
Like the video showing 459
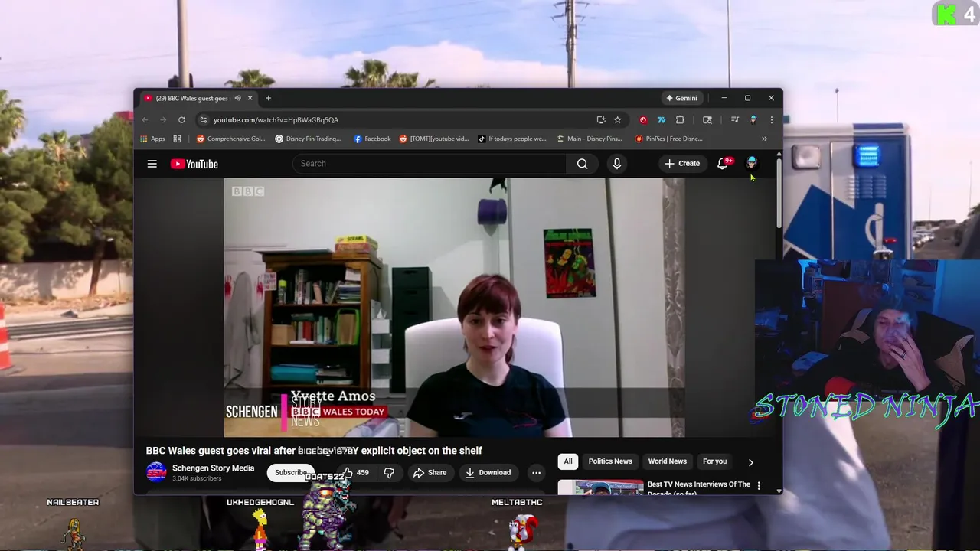tap(354, 472)
